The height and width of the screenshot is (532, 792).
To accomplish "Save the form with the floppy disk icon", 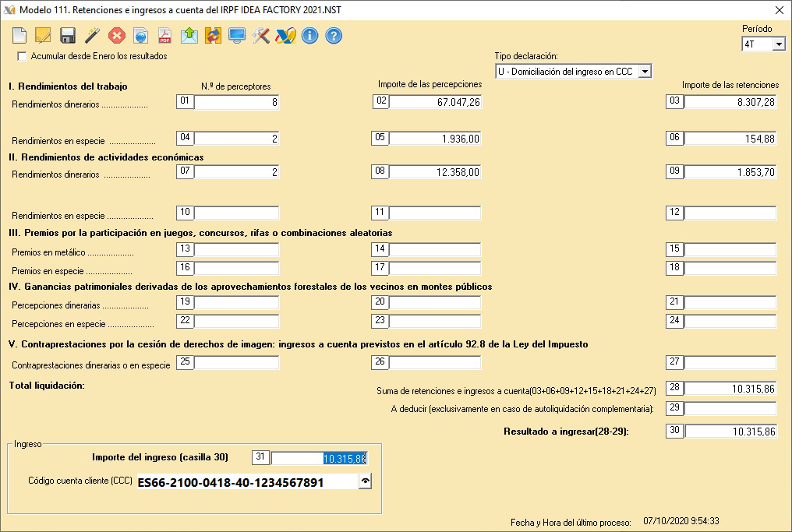I will coord(67,35).
